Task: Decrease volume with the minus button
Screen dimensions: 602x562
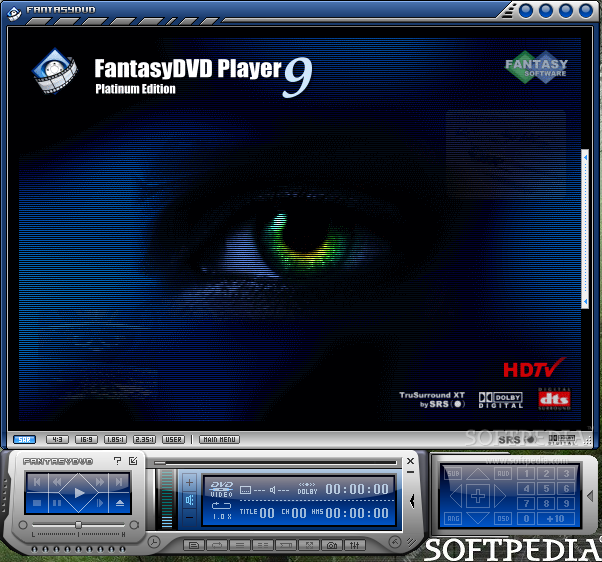Action: point(189,517)
